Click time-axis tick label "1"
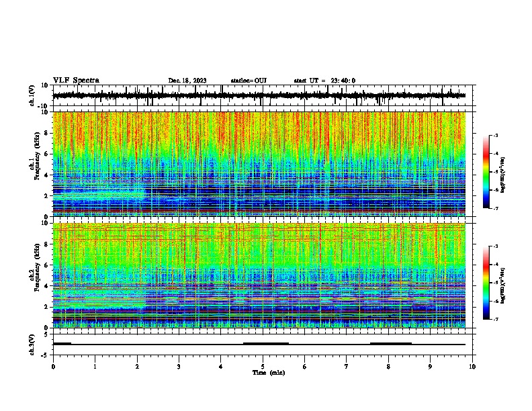Image resolution: width=532 pixels, height=411 pixels. pyautogui.click(x=95, y=367)
